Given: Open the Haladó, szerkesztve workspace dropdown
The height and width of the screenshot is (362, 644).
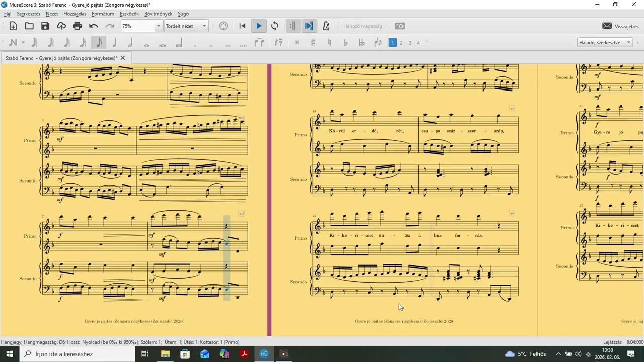Looking at the screenshot, I should click(605, 43).
